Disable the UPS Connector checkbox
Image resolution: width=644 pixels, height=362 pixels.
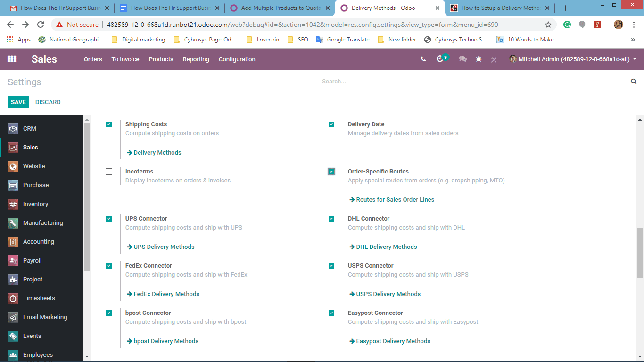pos(109,219)
